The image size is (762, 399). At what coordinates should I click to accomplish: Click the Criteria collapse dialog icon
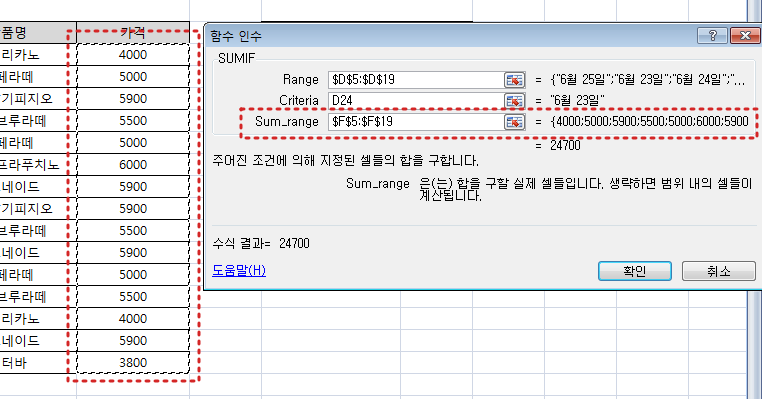(514, 101)
